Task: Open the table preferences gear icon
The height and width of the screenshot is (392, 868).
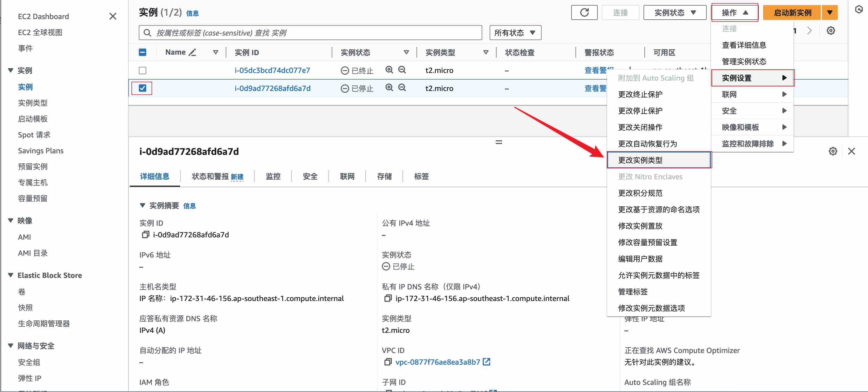Action: tap(831, 30)
